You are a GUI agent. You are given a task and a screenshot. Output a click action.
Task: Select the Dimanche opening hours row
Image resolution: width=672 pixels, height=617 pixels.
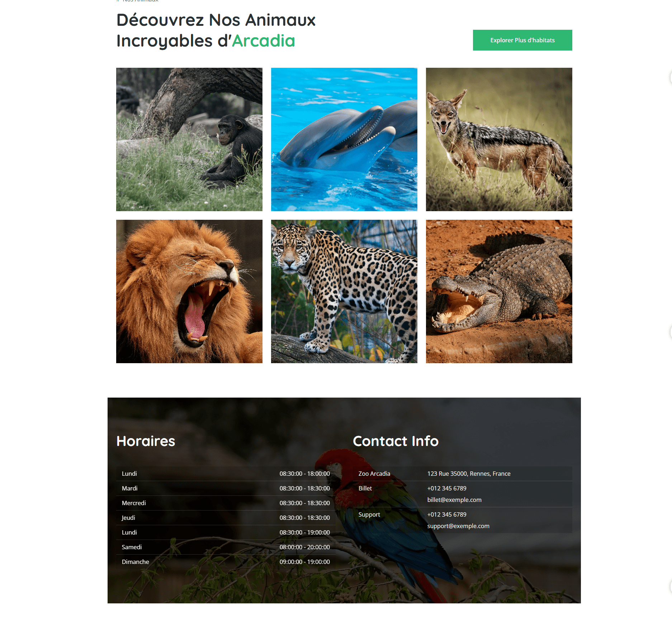(226, 562)
